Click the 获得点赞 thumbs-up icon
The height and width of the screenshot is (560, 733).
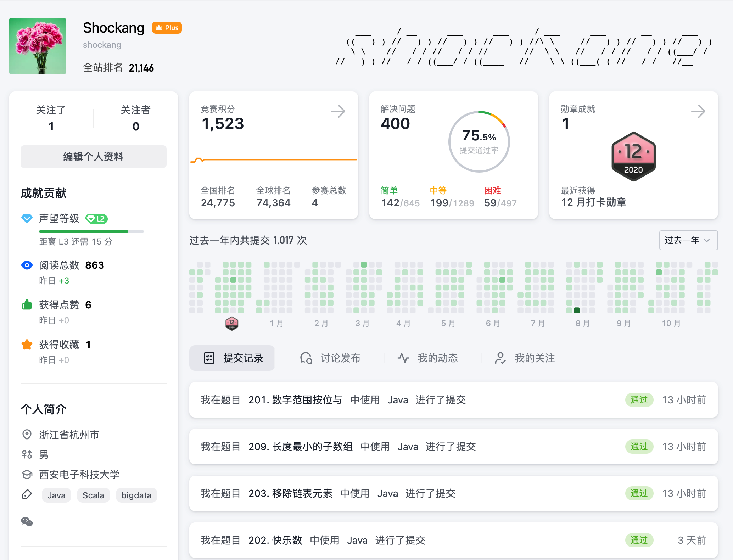pyautogui.click(x=27, y=304)
